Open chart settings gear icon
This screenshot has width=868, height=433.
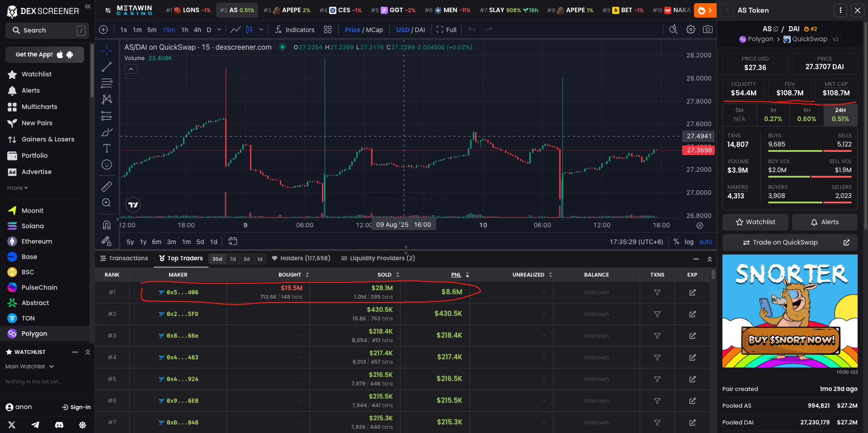690,30
